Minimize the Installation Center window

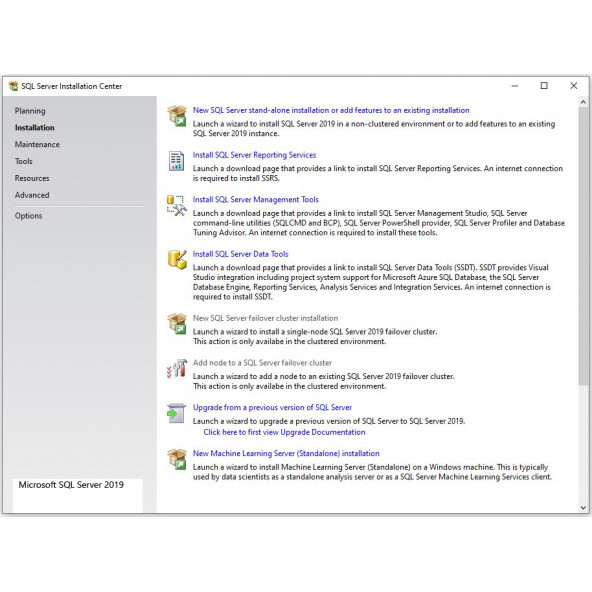(515, 86)
